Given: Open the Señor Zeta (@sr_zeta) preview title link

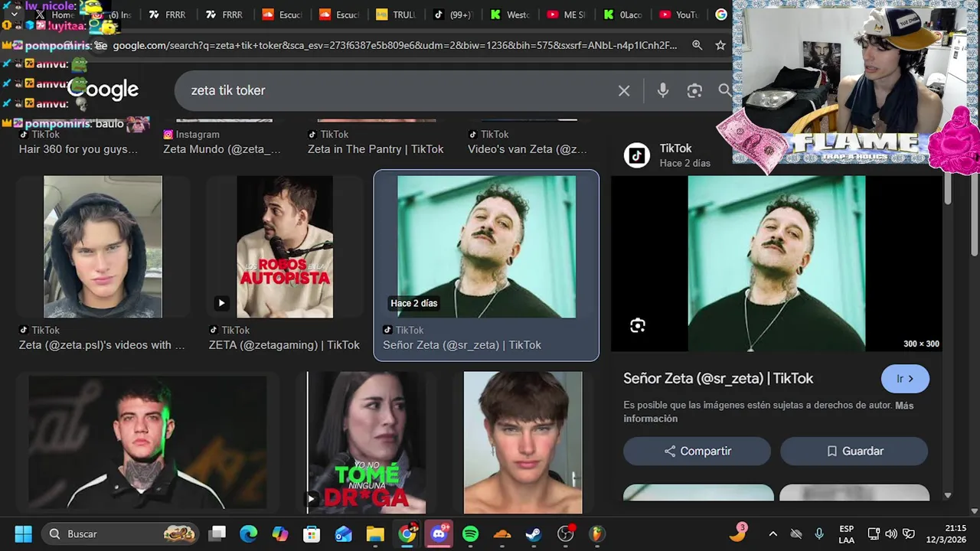Looking at the screenshot, I should tap(718, 378).
